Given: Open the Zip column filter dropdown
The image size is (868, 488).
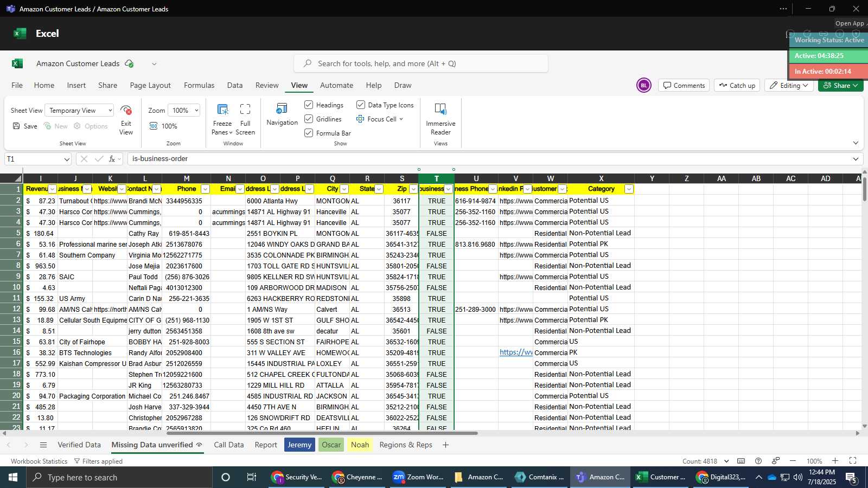Looking at the screenshot, I should coord(413,189).
